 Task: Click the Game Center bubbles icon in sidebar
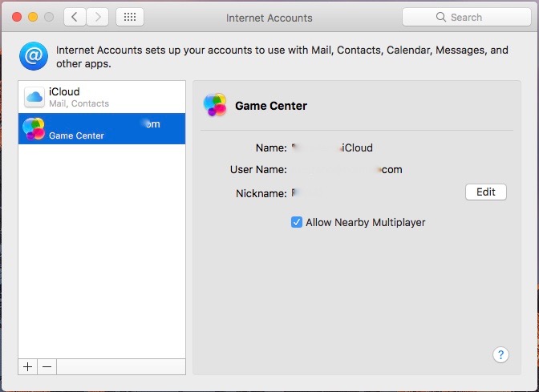point(34,129)
